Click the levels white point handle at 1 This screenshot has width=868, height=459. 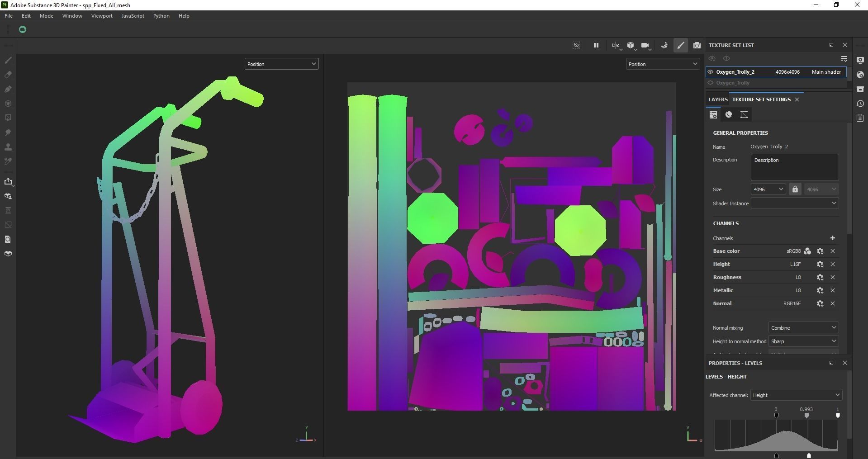(x=838, y=415)
